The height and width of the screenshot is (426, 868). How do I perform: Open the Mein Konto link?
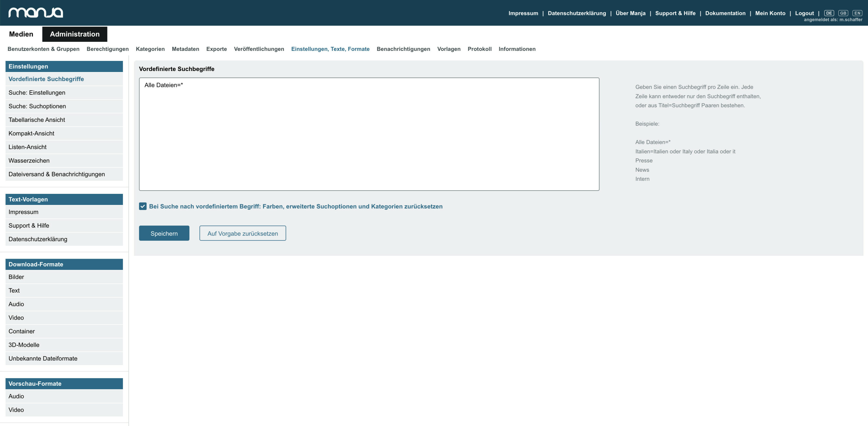click(x=770, y=13)
